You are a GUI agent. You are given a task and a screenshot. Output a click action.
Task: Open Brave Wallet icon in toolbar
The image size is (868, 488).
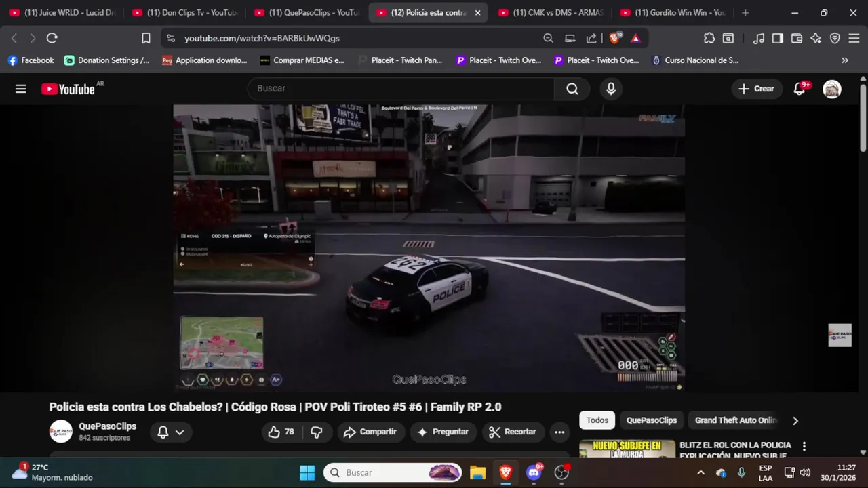797,39
